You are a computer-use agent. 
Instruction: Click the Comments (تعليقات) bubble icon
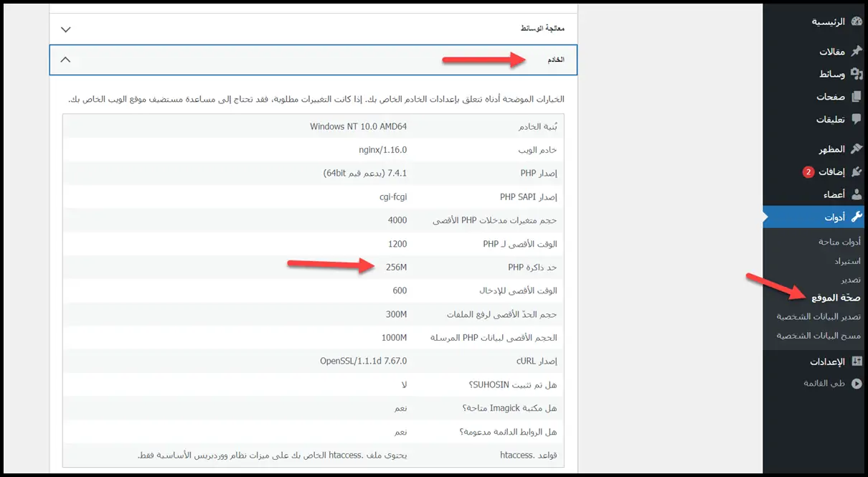coord(856,120)
